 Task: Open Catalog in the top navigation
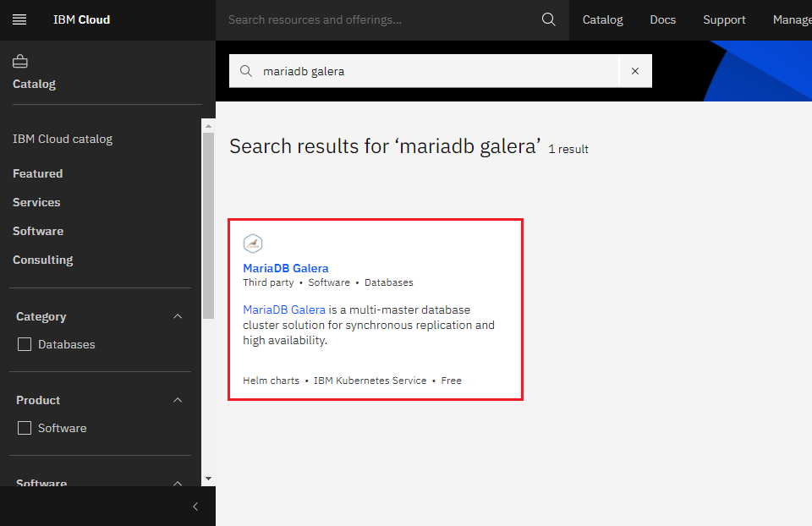[603, 19]
